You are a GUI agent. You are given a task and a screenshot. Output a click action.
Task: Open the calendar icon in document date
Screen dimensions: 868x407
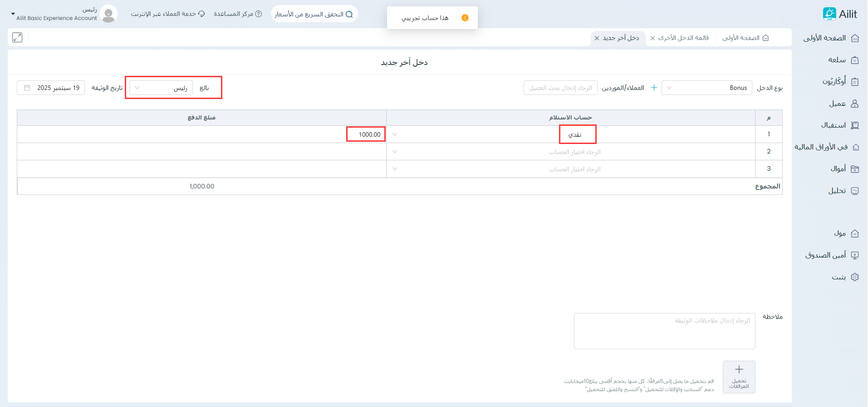pyautogui.click(x=27, y=88)
